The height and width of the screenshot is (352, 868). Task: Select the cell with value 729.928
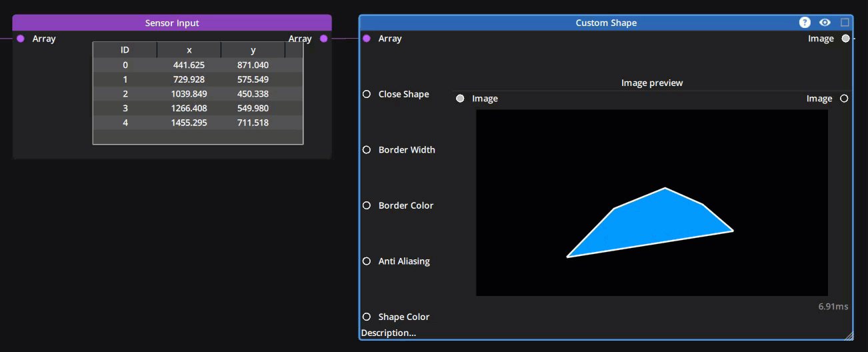[189, 79]
